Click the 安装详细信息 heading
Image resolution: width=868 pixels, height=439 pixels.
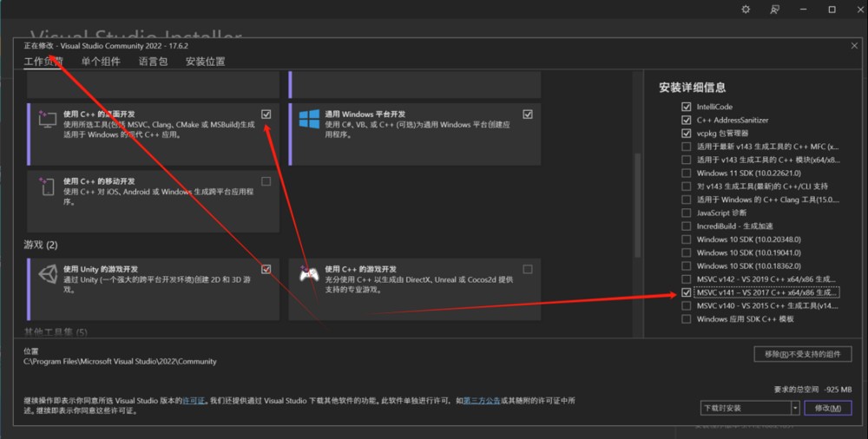(x=692, y=88)
